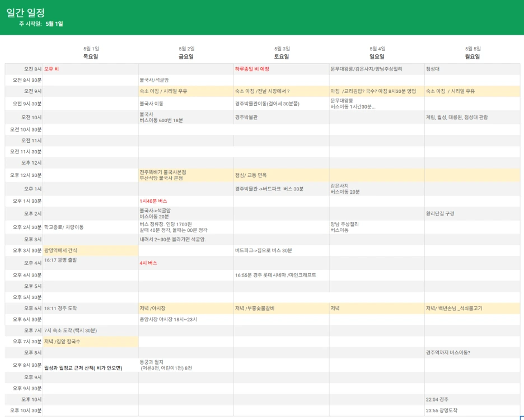Select the '23:55 광명도착' cell
The height and width of the screenshot is (420, 524).
(472, 410)
